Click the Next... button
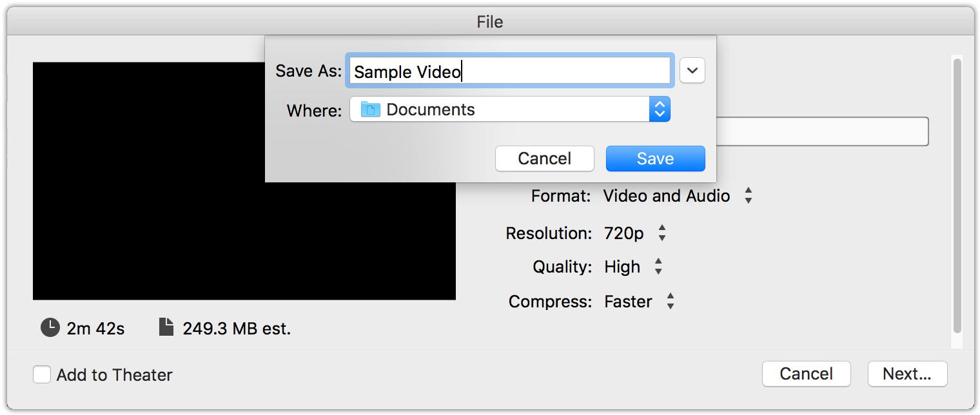The image size is (980, 415). coord(907,374)
